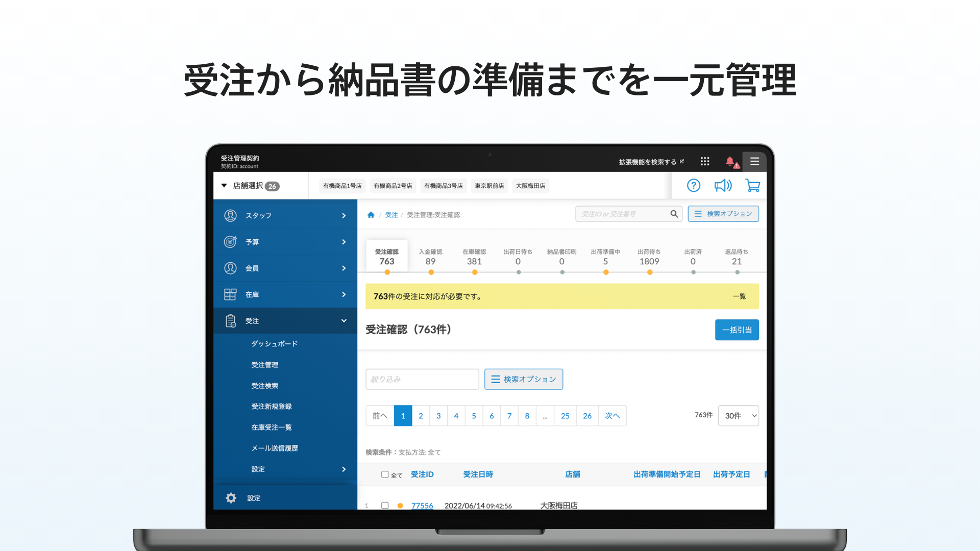The width and height of the screenshot is (980, 551).
Task: Select 受注検索 in the sidebar
Action: (x=264, y=386)
